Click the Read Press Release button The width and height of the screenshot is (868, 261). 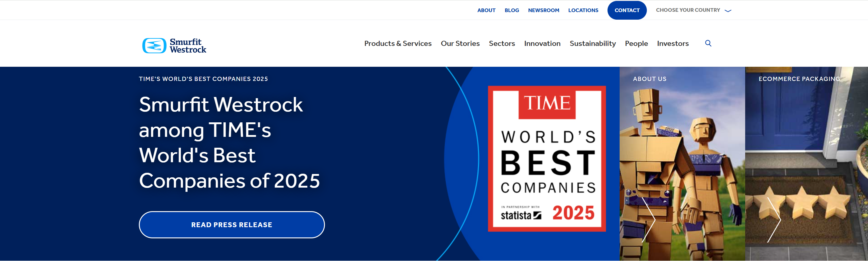[231, 225]
